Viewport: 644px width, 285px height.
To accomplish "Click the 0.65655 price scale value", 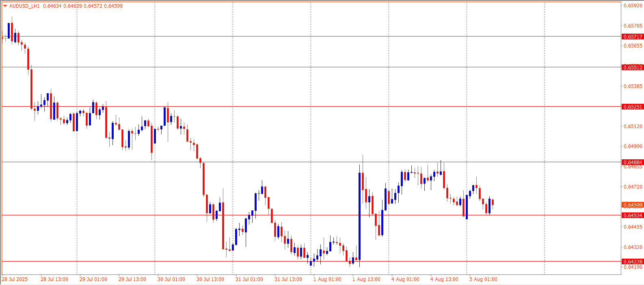I will pos(633,46).
